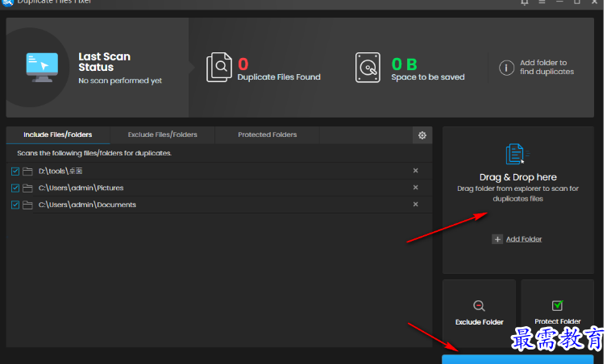Open the Protected Folders tab

click(268, 134)
